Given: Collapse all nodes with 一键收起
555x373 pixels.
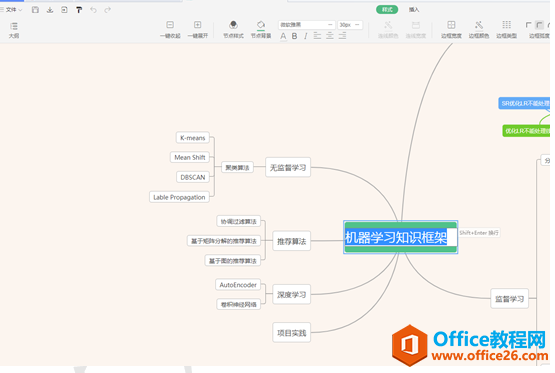Looking at the screenshot, I should pyautogui.click(x=170, y=29).
